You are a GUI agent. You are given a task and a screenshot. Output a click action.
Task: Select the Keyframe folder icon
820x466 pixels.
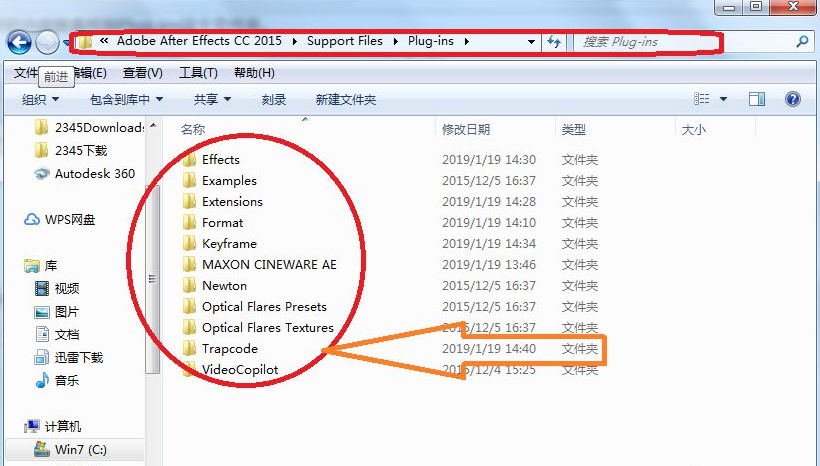(189, 243)
